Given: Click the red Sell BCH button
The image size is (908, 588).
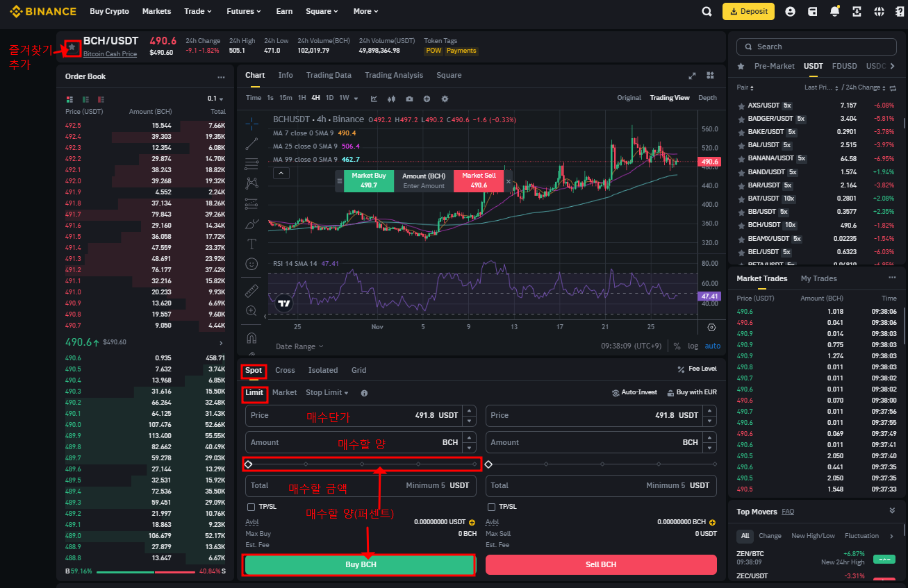Looking at the screenshot, I should [x=601, y=564].
